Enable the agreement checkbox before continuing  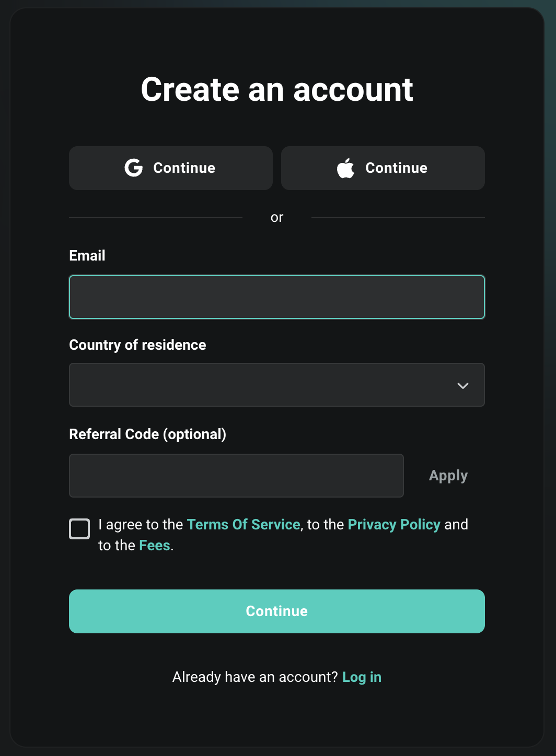click(79, 528)
